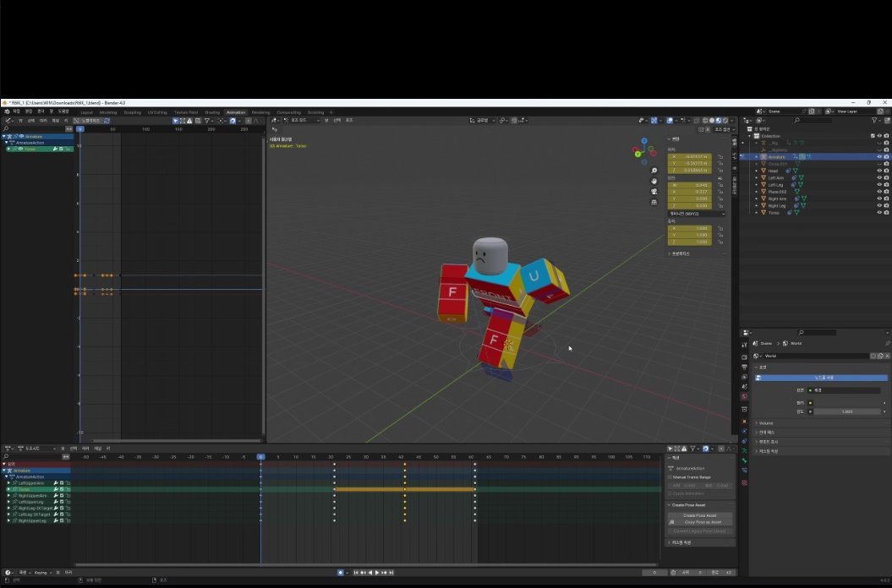Switch to the Rendering workspace tab
Image resolution: width=892 pixels, height=588 pixels.
tap(260, 112)
